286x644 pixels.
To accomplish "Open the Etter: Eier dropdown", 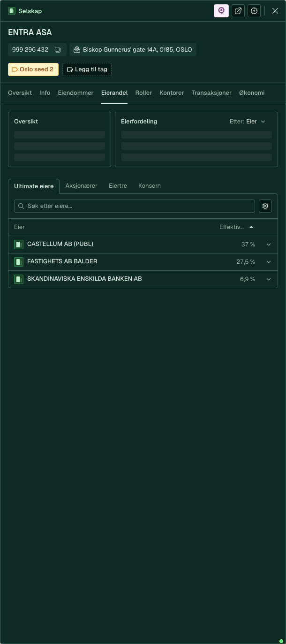I will tap(248, 122).
